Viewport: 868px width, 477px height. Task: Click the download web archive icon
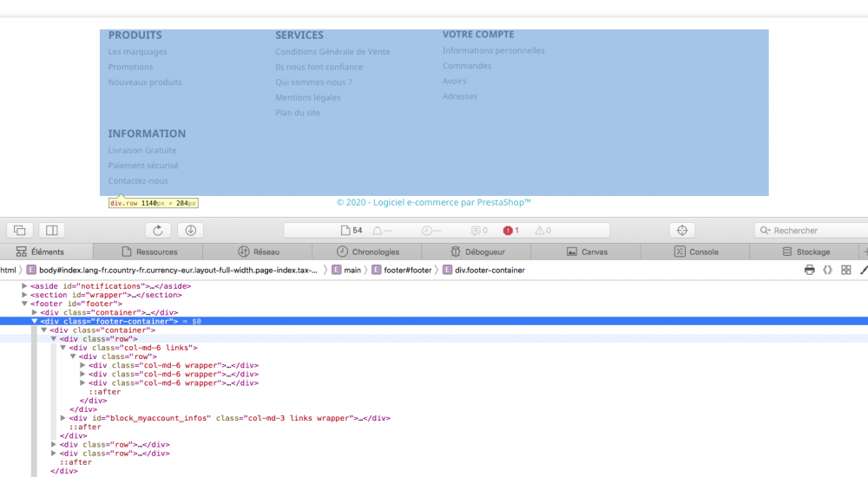click(190, 230)
